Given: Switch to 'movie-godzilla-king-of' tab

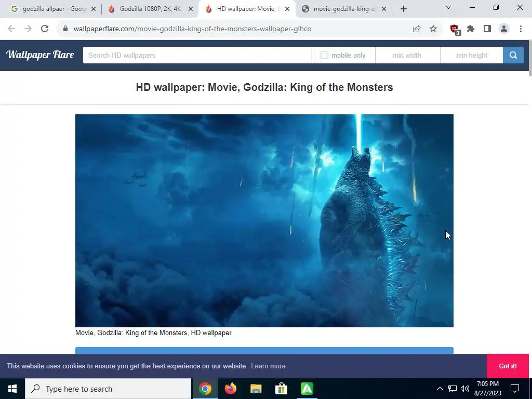Looking at the screenshot, I should coord(344,9).
